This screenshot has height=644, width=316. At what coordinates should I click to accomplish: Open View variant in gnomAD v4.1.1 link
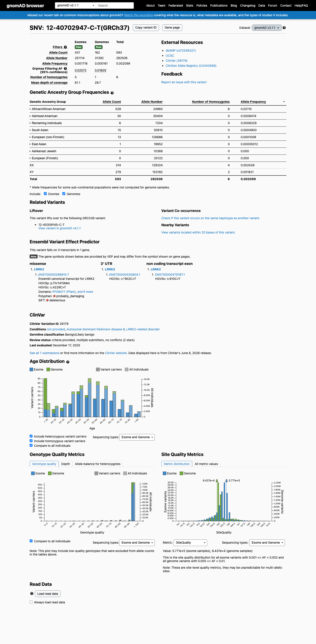pos(59,228)
